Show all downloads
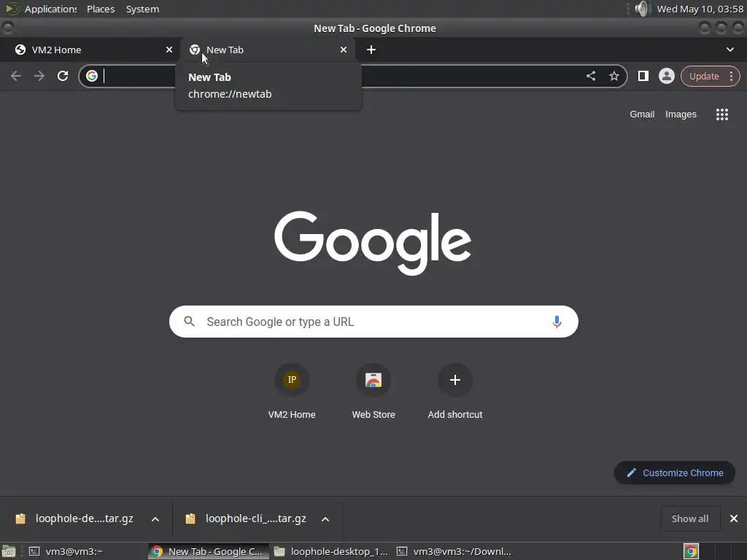 pyautogui.click(x=690, y=518)
